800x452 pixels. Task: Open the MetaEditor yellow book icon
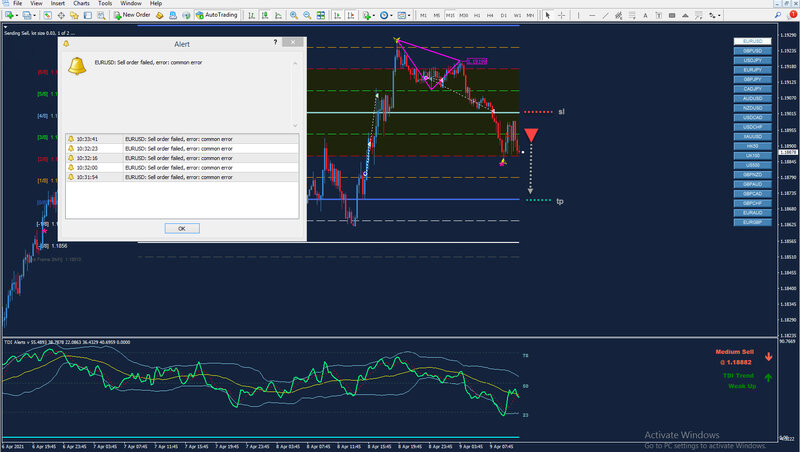click(x=159, y=15)
